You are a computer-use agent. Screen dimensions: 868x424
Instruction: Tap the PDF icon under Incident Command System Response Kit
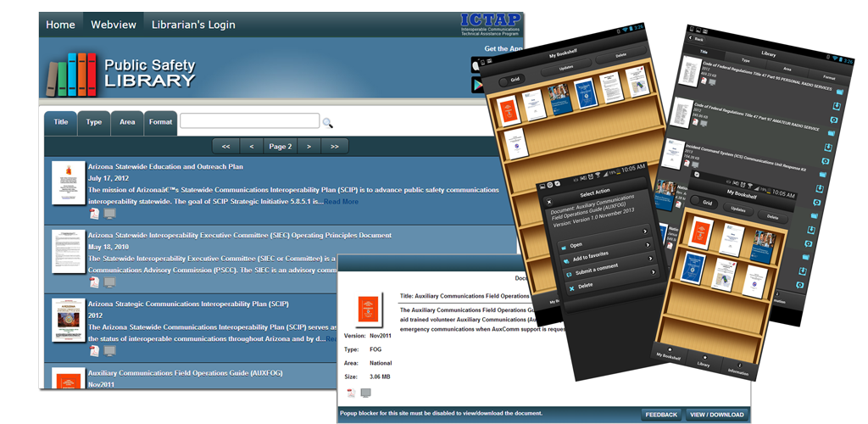tap(687, 164)
